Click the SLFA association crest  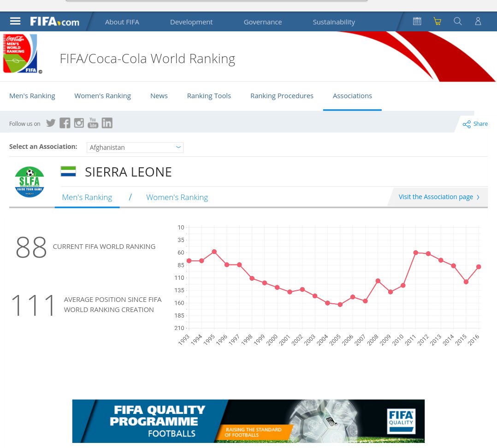pos(30,182)
